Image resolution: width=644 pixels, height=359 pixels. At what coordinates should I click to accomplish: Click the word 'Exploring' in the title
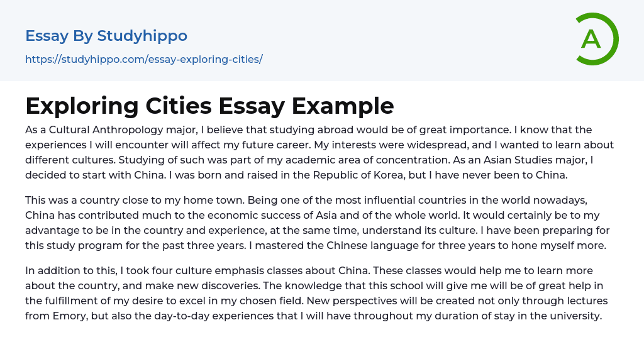coord(79,106)
